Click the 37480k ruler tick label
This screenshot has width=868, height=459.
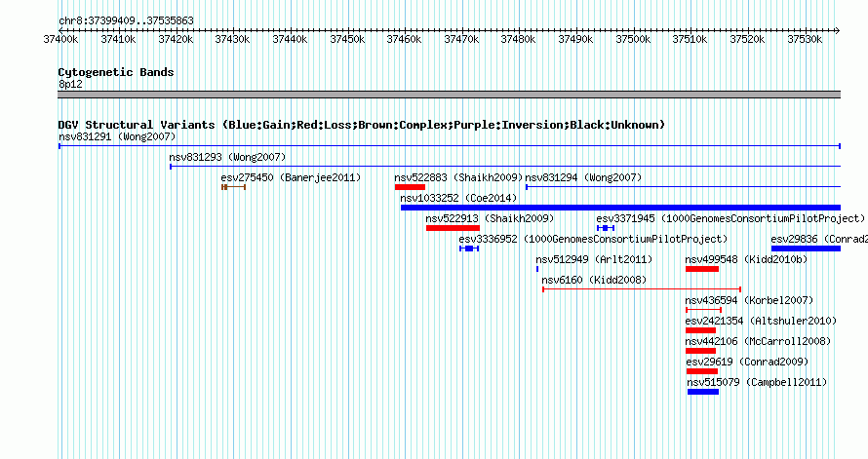point(518,39)
